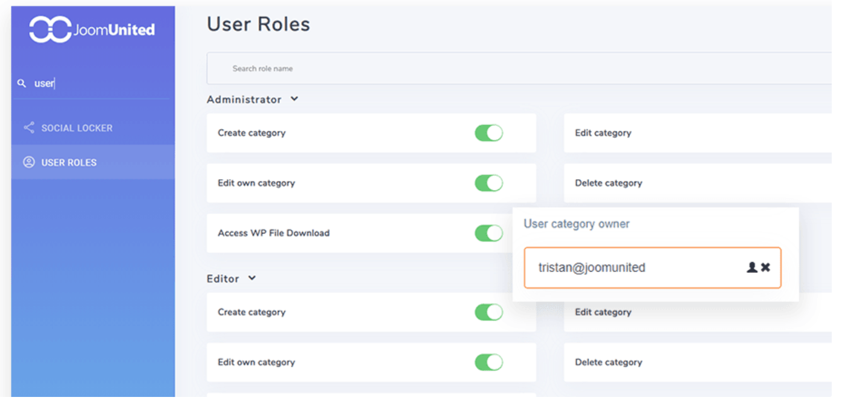
Task: Disable Administrator's Edit own category switch
Action: point(488,183)
